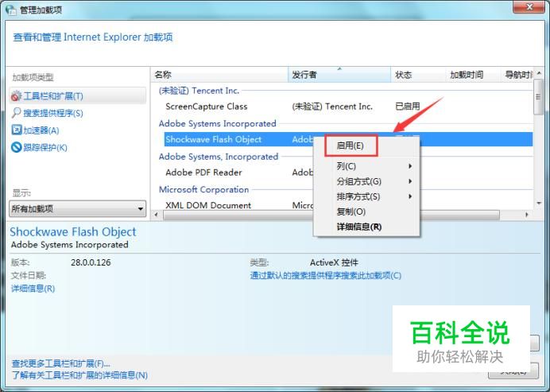Click 通过默认的搜索提供程序搜索此加载项(C) link

click(x=326, y=275)
